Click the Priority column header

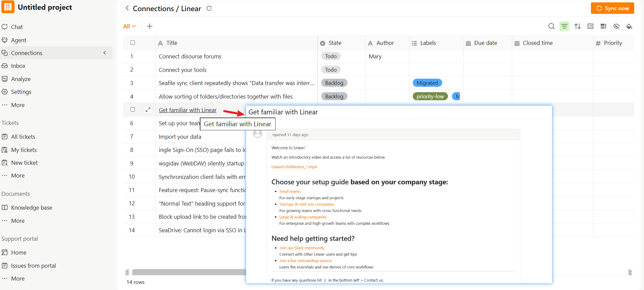(x=614, y=43)
